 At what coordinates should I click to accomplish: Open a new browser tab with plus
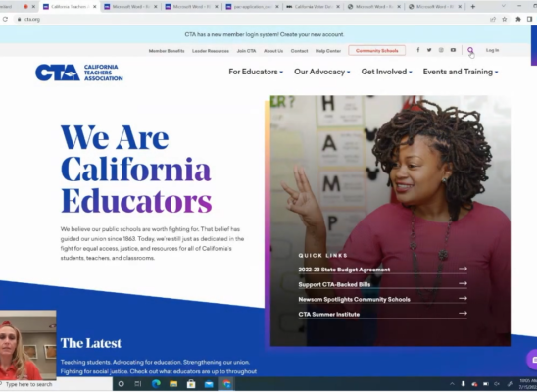tap(473, 7)
